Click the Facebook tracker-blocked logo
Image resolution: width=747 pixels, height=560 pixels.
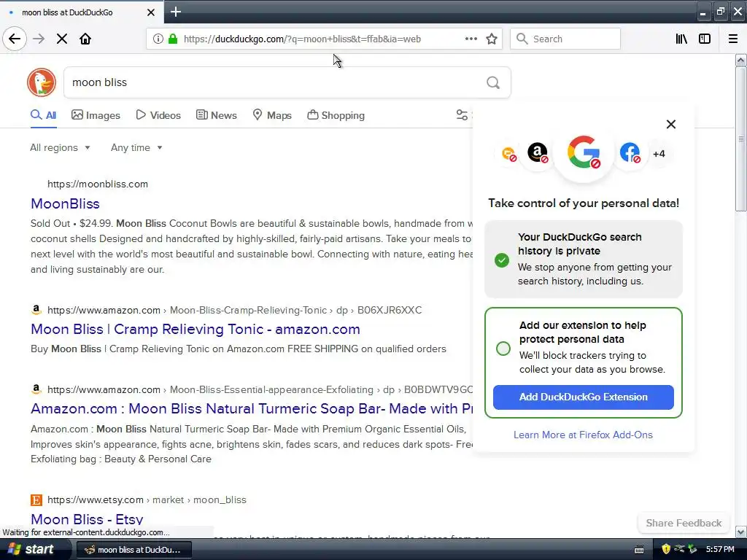(630, 153)
